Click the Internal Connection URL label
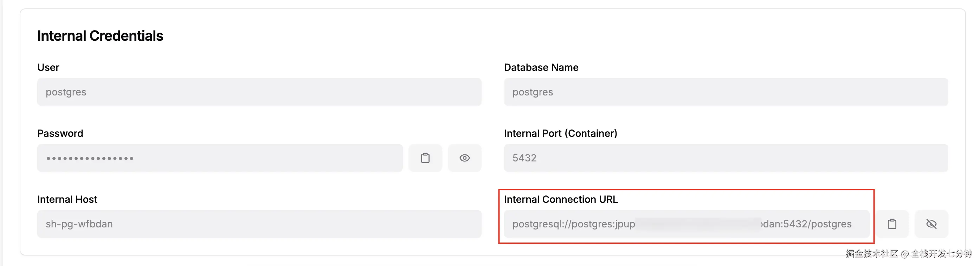 coord(560,199)
